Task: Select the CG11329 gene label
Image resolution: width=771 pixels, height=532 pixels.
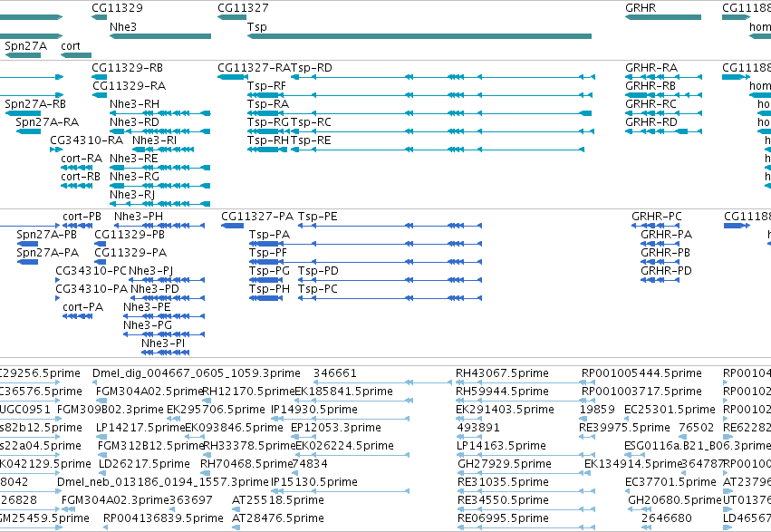Action: (117, 8)
